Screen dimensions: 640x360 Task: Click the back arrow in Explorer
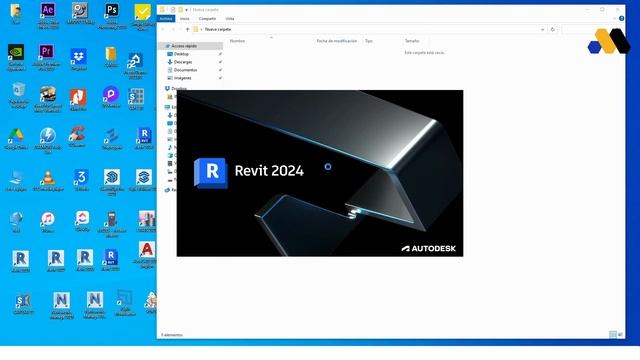[x=163, y=29]
